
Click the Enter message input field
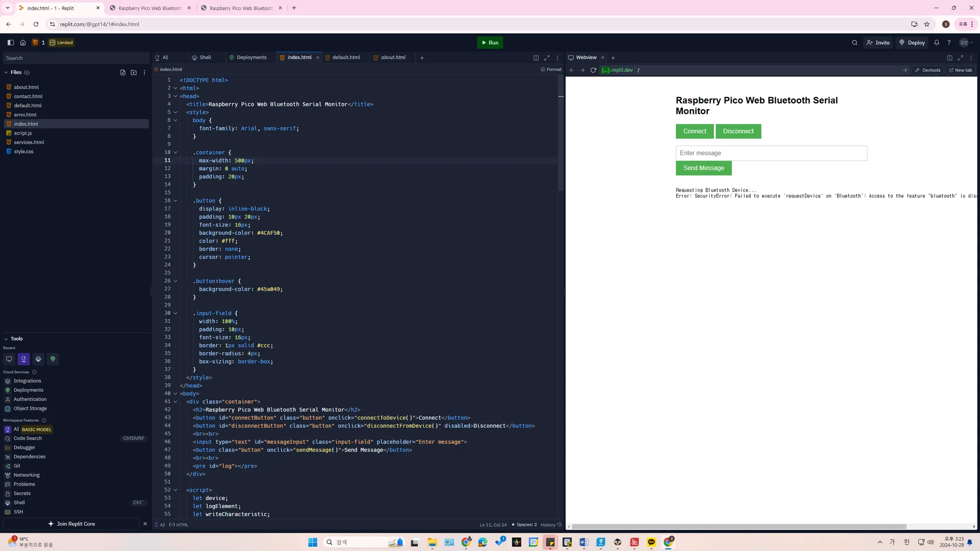(x=771, y=153)
